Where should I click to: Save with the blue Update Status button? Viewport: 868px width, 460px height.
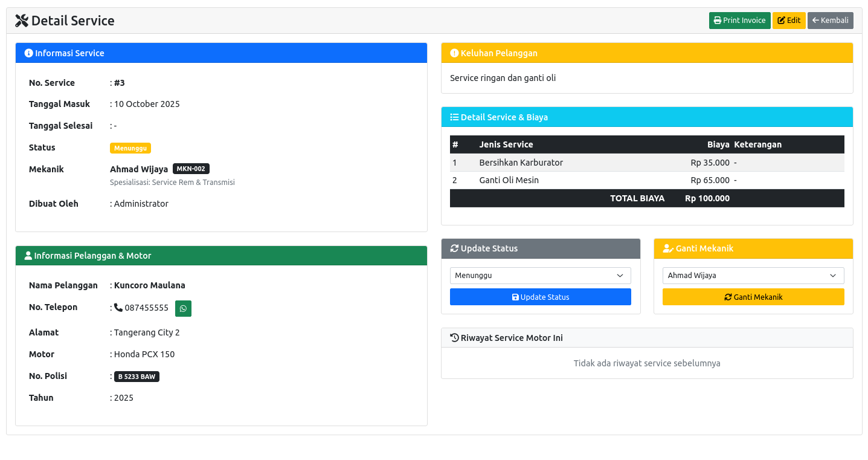tap(540, 297)
